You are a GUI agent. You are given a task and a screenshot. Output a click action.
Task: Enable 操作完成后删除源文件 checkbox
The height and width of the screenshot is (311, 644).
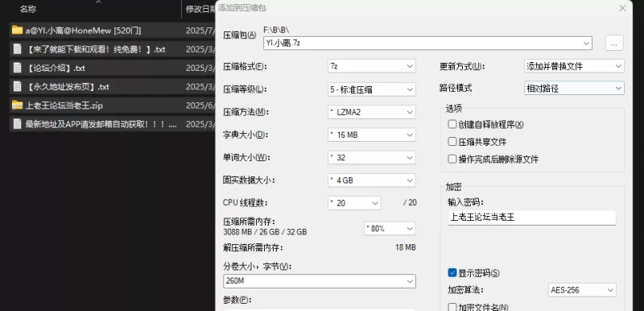[x=452, y=159]
